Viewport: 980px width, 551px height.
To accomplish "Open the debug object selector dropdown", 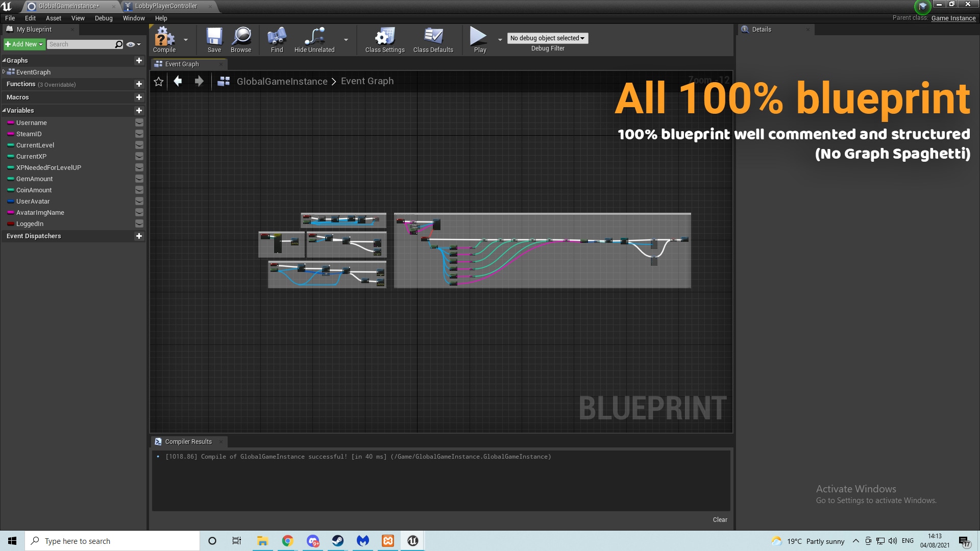I will [x=548, y=38].
